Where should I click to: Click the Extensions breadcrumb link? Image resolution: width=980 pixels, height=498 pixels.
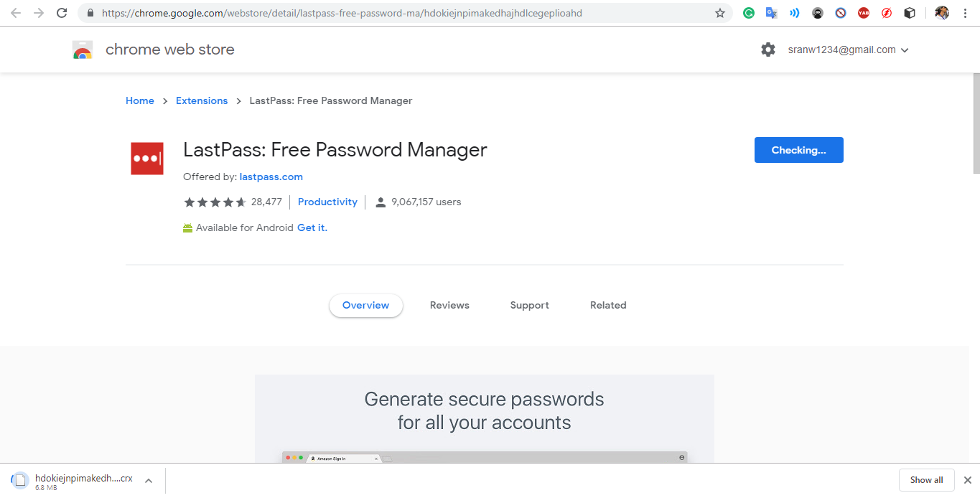202,100
